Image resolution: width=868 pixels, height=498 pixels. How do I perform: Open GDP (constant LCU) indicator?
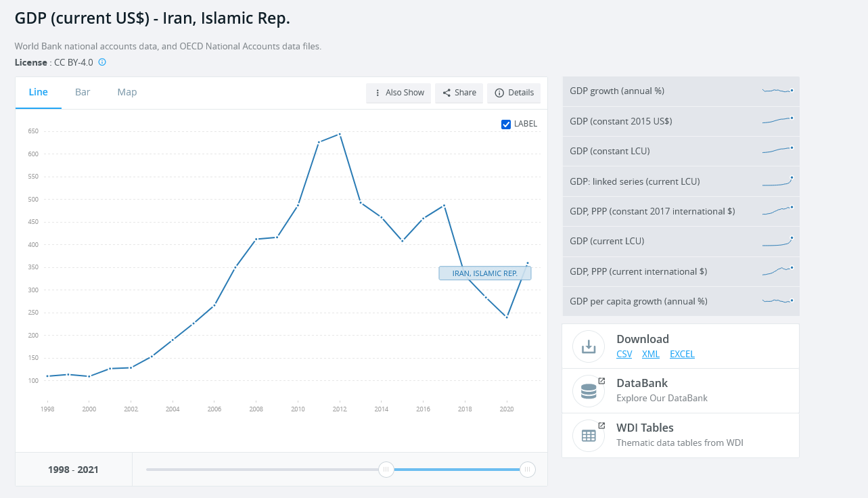(x=681, y=151)
